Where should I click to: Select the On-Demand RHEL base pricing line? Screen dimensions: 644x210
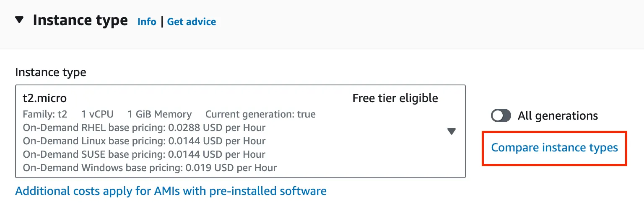click(x=144, y=128)
